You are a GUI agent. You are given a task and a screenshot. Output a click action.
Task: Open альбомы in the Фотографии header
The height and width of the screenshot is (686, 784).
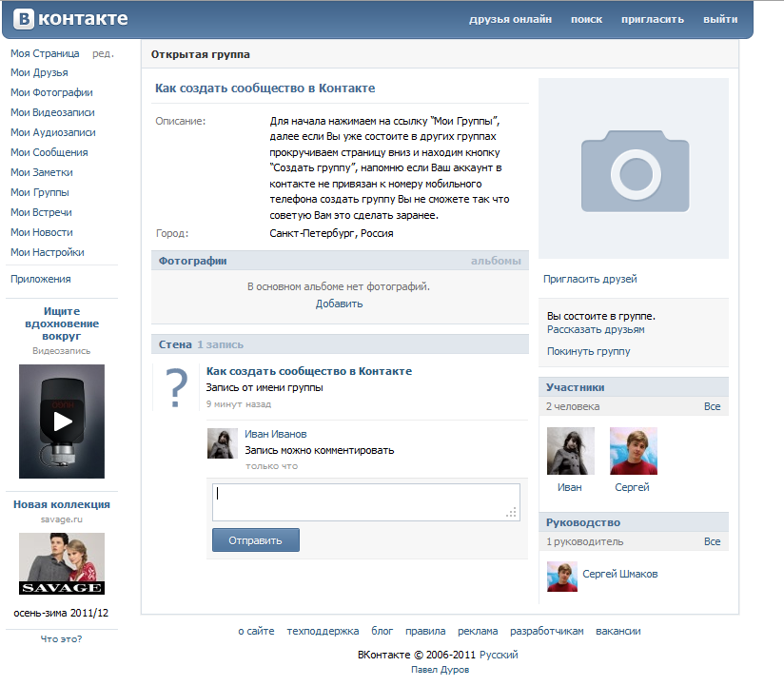[x=496, y=261]
